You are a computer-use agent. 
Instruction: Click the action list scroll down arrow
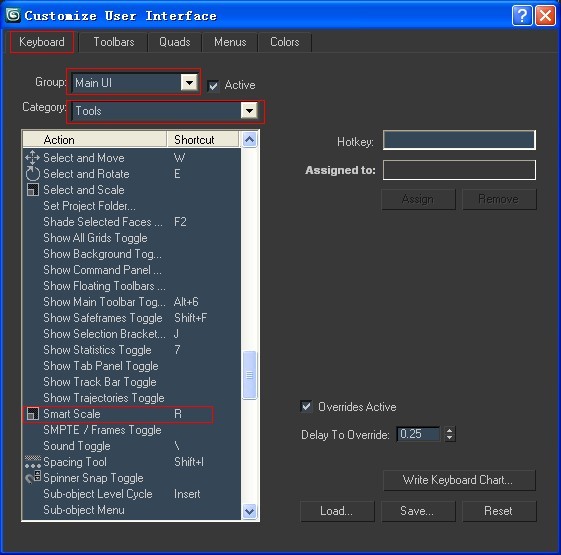point(249,511)
